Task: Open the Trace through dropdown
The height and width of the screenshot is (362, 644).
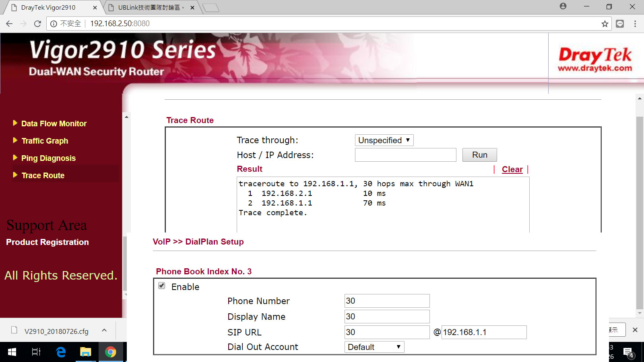Action: point(384,140)
